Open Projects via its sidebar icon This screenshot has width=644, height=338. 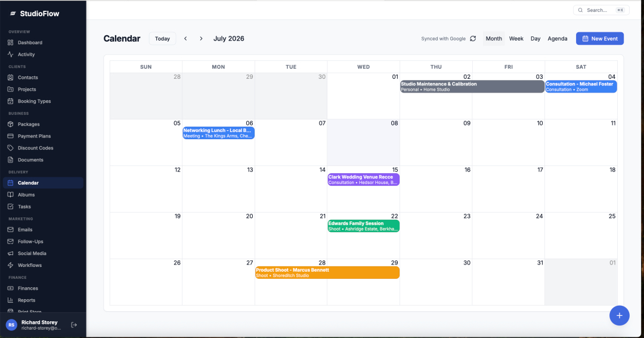11,89
